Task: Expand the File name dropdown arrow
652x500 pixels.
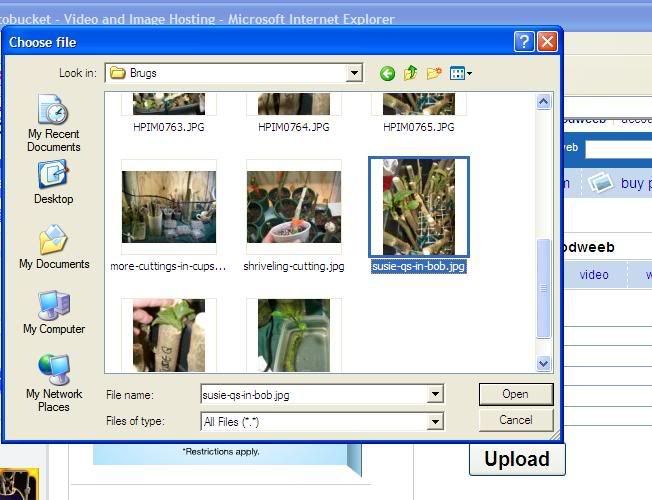Action: 435,394
